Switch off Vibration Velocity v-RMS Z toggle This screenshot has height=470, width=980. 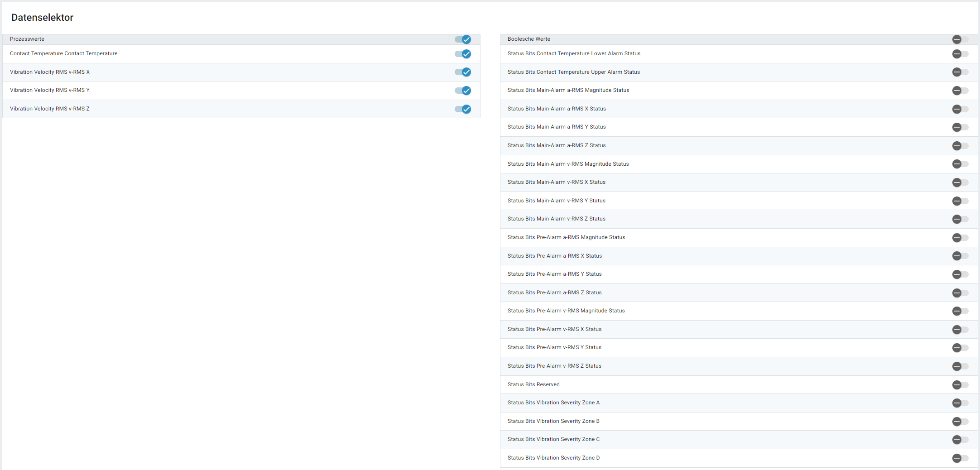click(x=463, y=109)
